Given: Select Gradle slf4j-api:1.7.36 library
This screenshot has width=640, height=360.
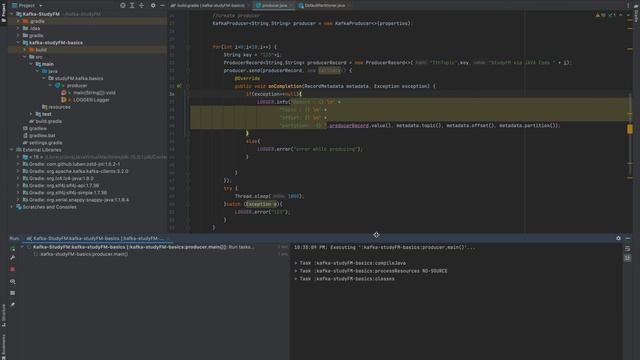Looking at the screenshot, I should [61, 185].
